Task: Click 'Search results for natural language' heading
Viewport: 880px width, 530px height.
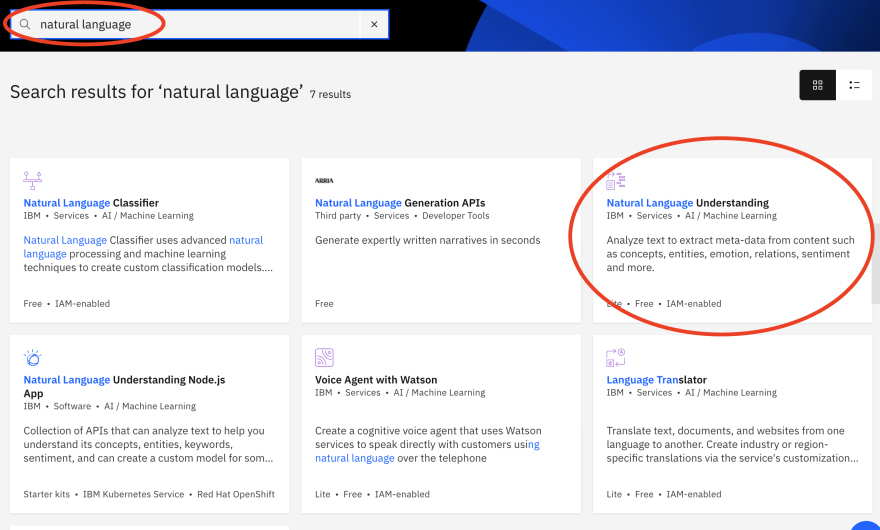Action: pyautogui.click(x=157, y=92)
